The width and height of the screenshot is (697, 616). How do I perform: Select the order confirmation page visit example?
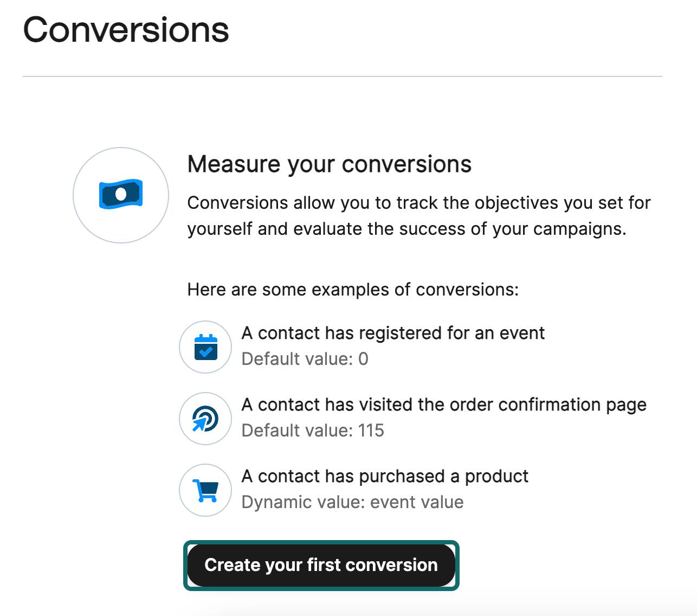[x=444, y=405]
